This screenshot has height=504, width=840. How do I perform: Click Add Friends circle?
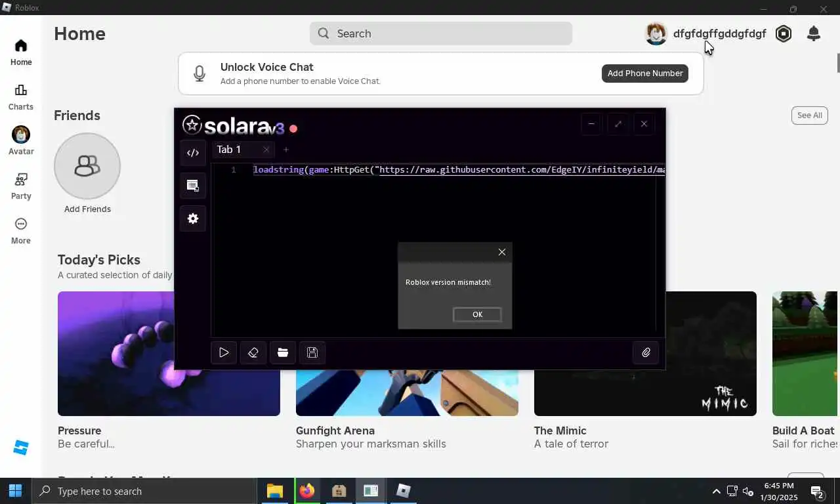tap(87, 166)
